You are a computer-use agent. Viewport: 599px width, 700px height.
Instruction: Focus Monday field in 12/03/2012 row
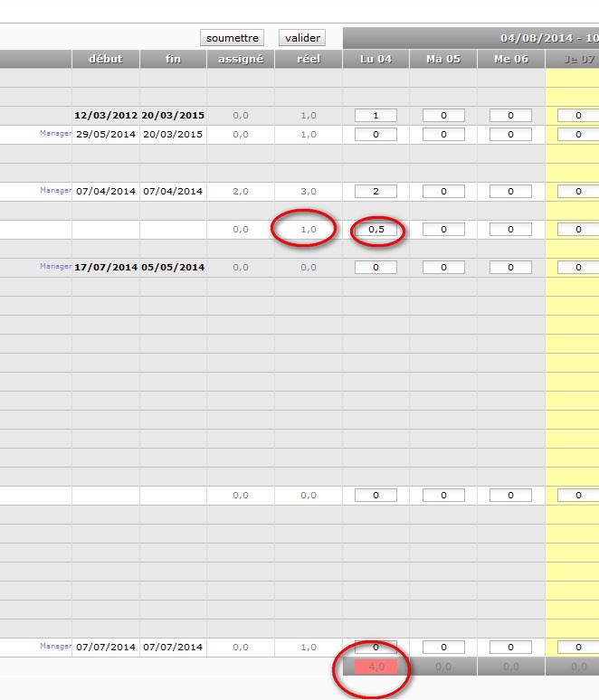tap(376, 116)
